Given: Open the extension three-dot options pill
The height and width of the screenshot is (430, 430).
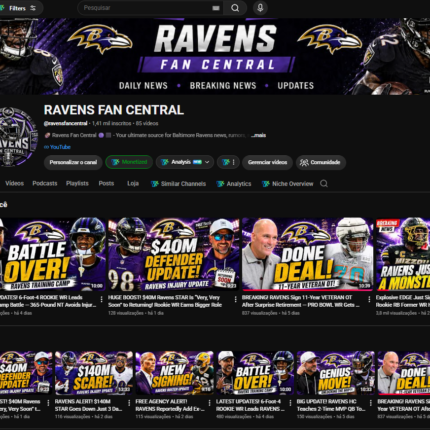Looking at the screenshot, I should coord(228,162).
